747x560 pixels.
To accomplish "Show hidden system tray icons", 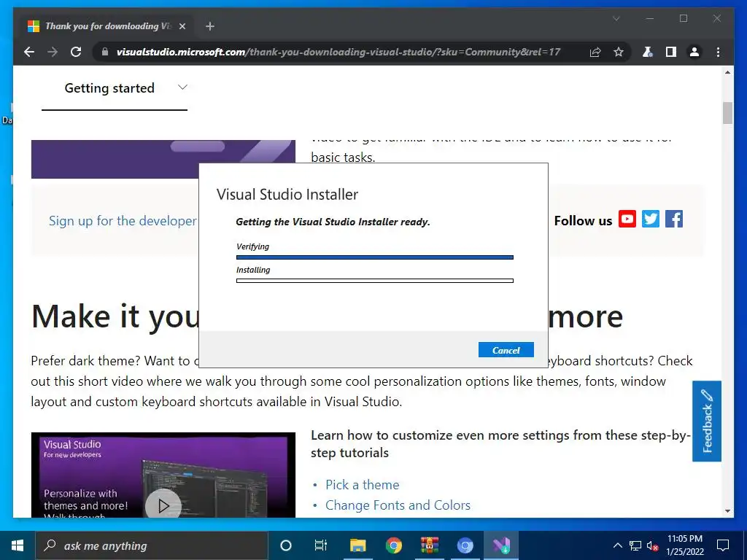I will 617,545.
